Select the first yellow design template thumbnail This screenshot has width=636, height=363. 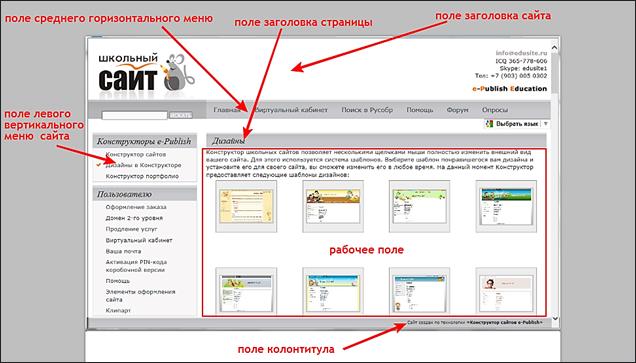tap(246, 206)
